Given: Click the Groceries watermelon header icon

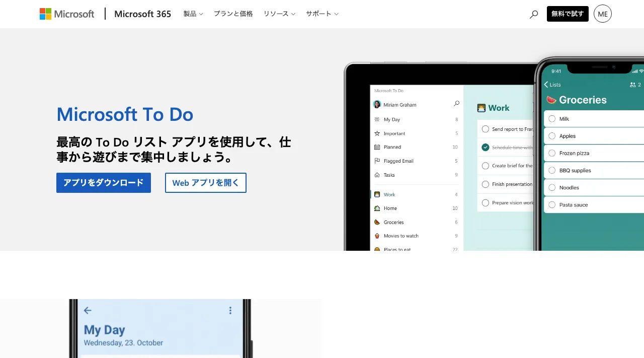Looking at the screenshot, I should 551,100.
